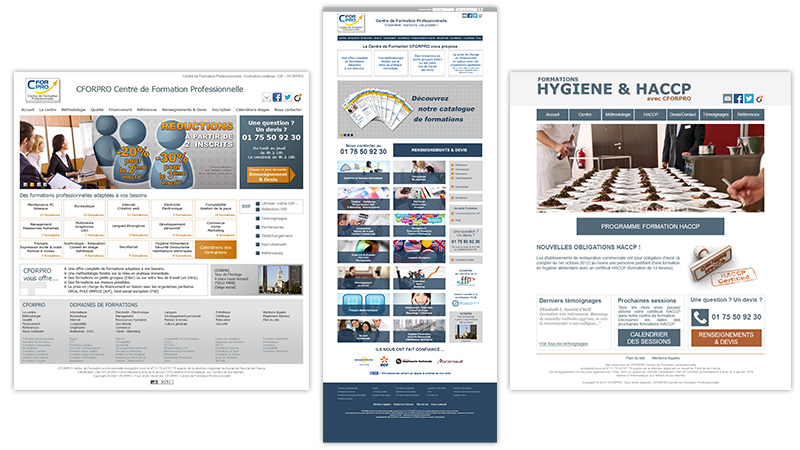Follow the Voir tous les témoignages link
This screenshot has height=450, width=800.
pyautogui.click(x=563, y=344)
